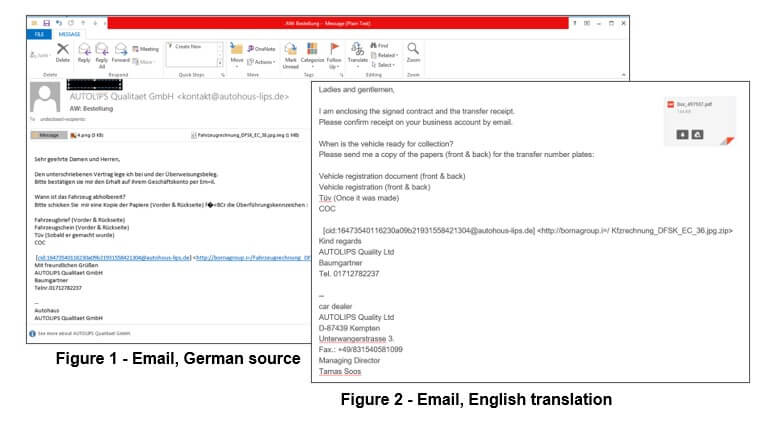The width and height of the screenshot is (782, 435).
Task: Open the 4.png attachment
Action: coord(87,135)
